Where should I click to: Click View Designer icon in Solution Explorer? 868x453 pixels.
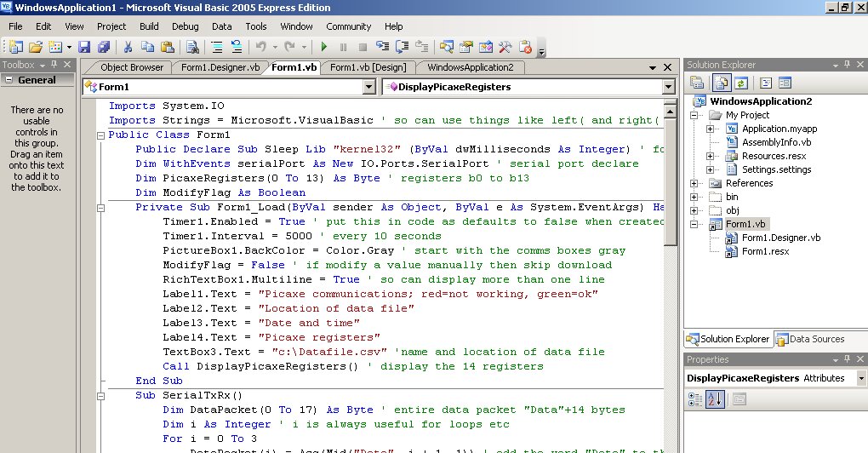(785, 83)
